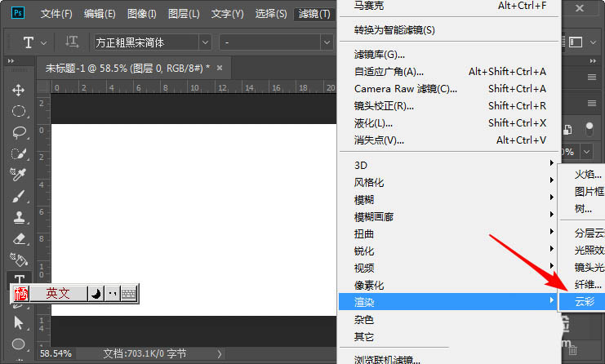The image size is (605, 364).
Task: Select the Clone Stamp tool
Action: [19, 217]
